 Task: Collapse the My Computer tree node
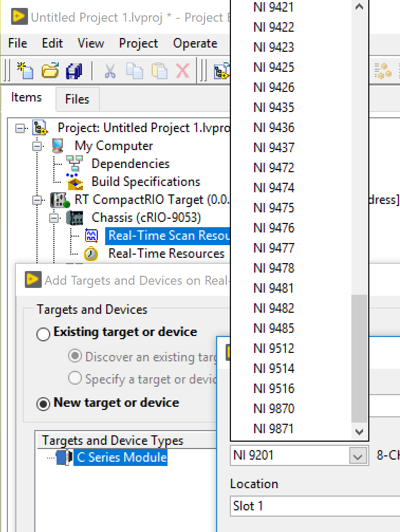click(37, 146)
